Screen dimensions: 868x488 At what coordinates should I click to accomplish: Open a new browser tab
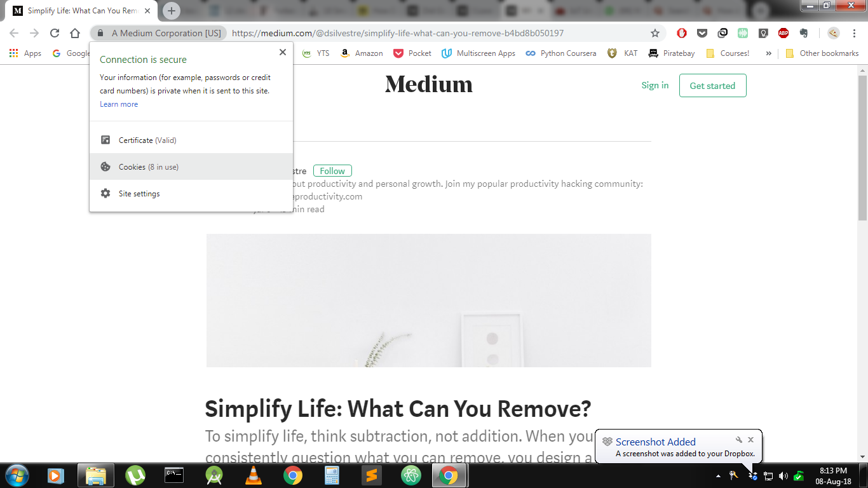tap(172, 11)
